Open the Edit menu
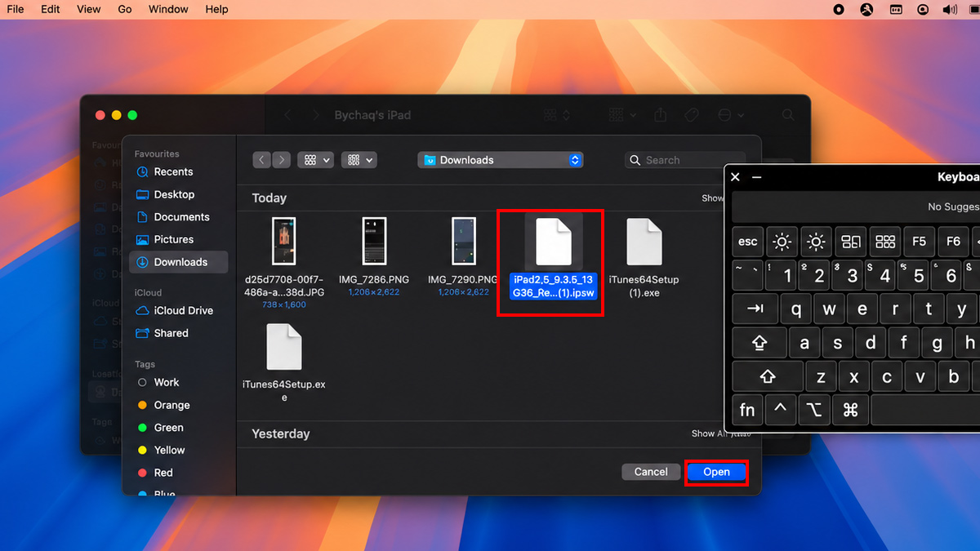Image resolution: width=980 pixels, height=551 pixels. (51, 9)
